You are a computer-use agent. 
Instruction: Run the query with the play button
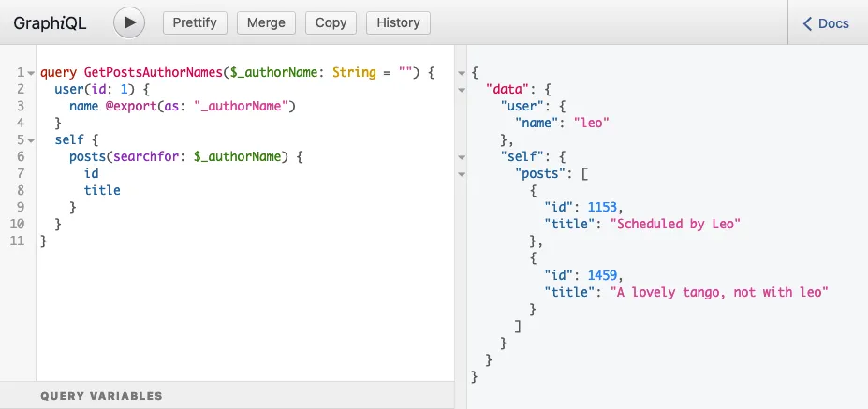129,22
